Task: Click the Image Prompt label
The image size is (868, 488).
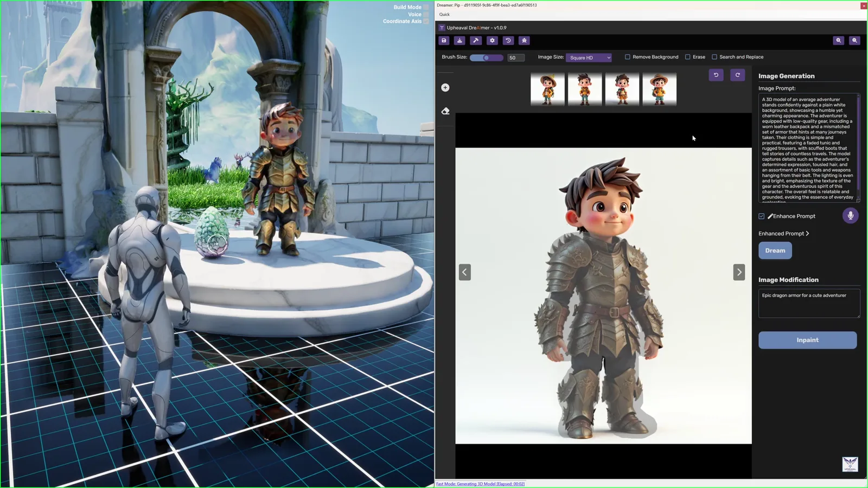Action: click(x=777, y=88)
